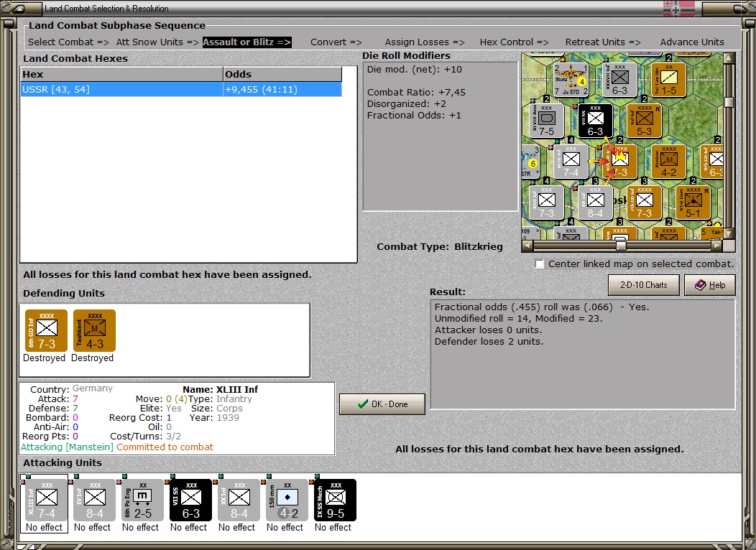The width and height of the screenshot is (756, 550).
Task: Click Attacking [Manstein] status text
Action: coord(67,447)
